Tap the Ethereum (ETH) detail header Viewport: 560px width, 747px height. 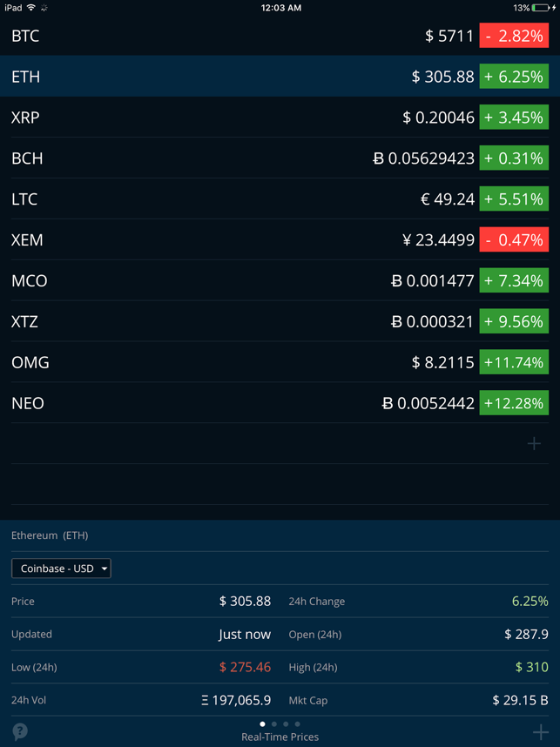(x=50, y=535)
